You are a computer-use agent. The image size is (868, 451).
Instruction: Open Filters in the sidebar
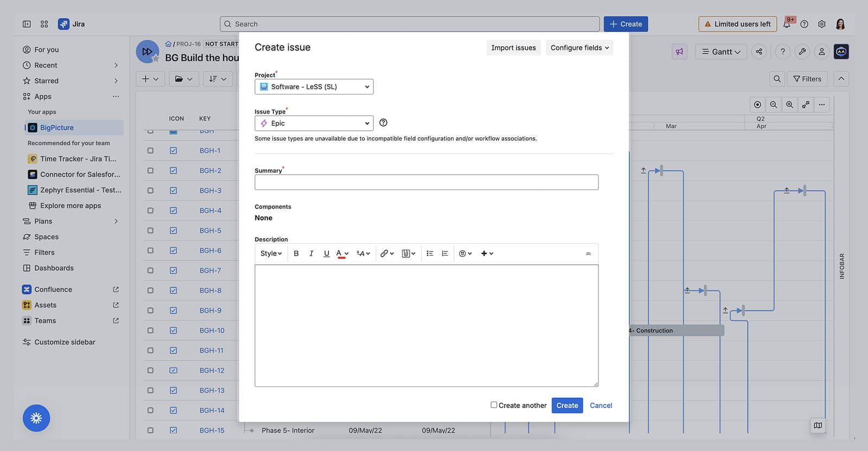coord(72,252)
